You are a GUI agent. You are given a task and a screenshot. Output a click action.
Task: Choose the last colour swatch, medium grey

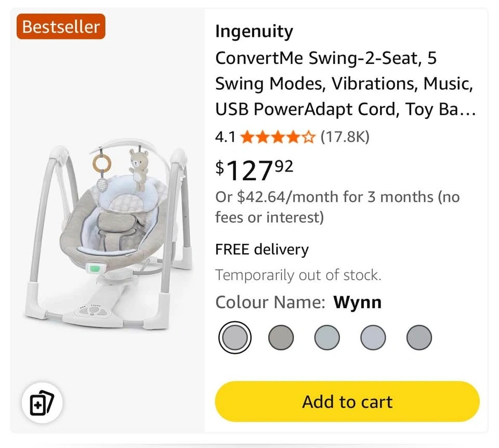(419, 339)
